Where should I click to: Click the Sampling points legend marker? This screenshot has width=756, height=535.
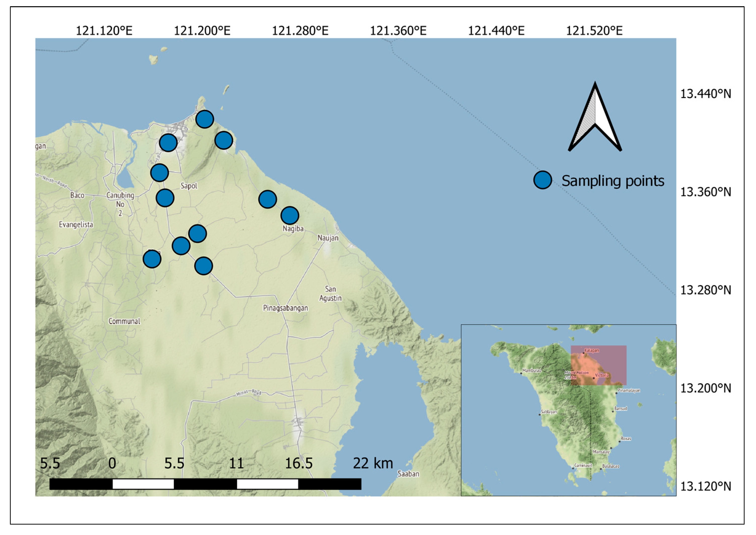tap(543, 180)
